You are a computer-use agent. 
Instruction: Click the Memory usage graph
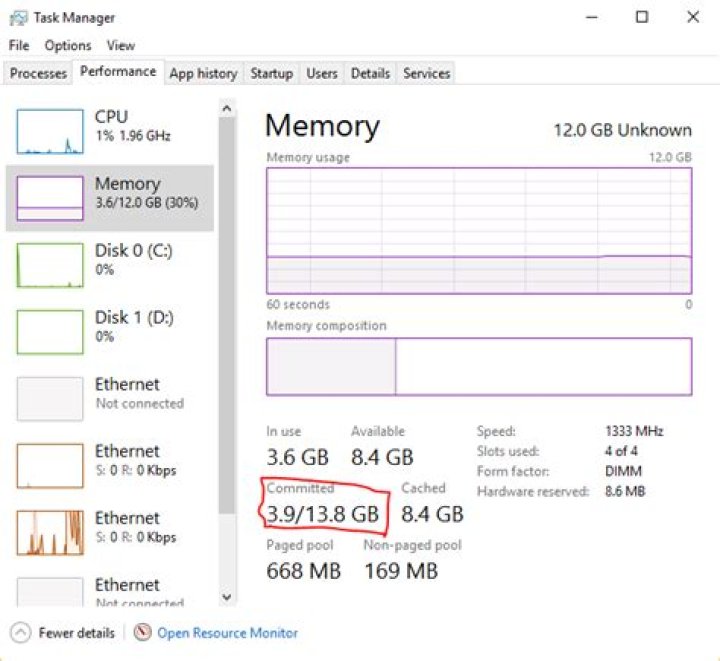tap(479, 231)
